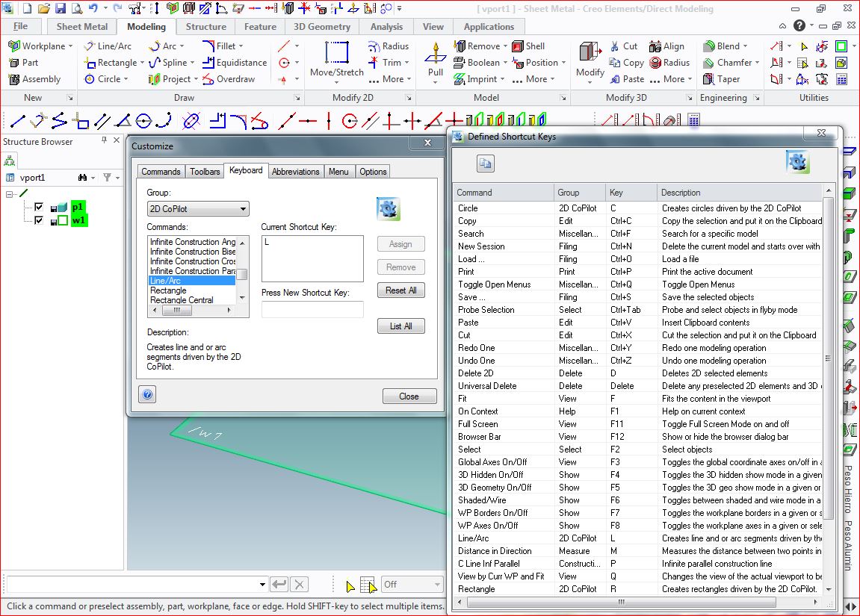Image resolution: width=860 pixels, height=616 pixels.
Task: Activate the Pull tool
Action: point(436,59)
